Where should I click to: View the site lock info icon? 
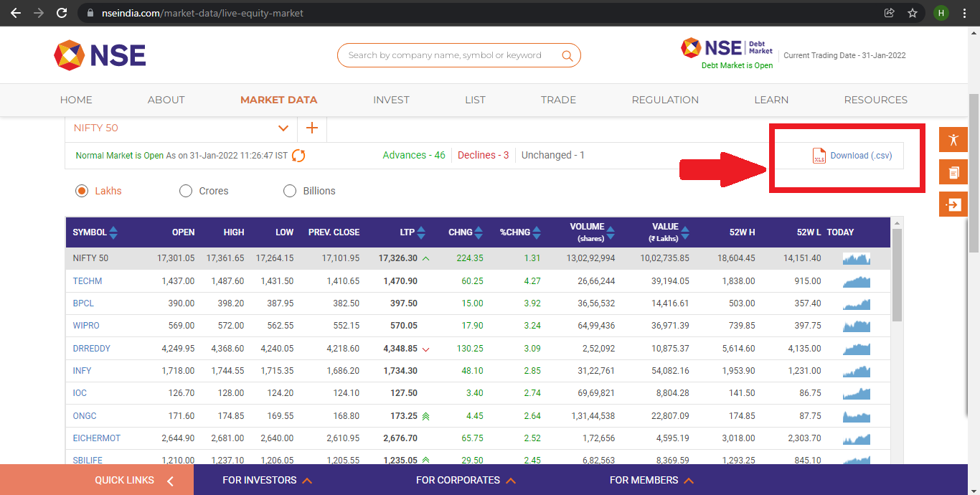(89, 13)
